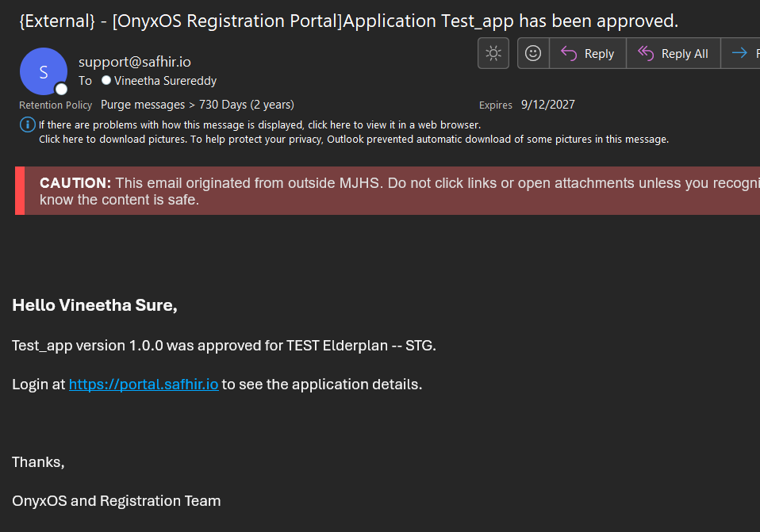Click Reply All to respond to everyone
Screen dimensions: 760x532
(x=674, y=53)
